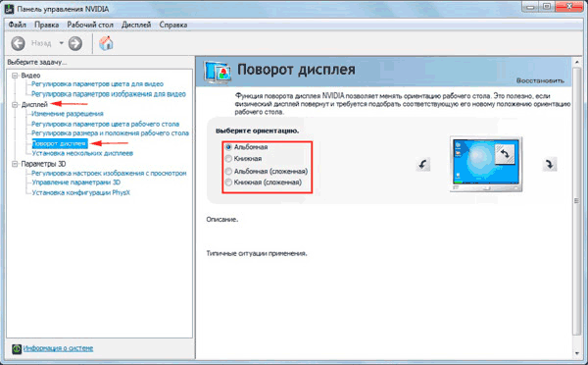
Task: Click the Поворот дисплея header icon
Action: [218, 72]
